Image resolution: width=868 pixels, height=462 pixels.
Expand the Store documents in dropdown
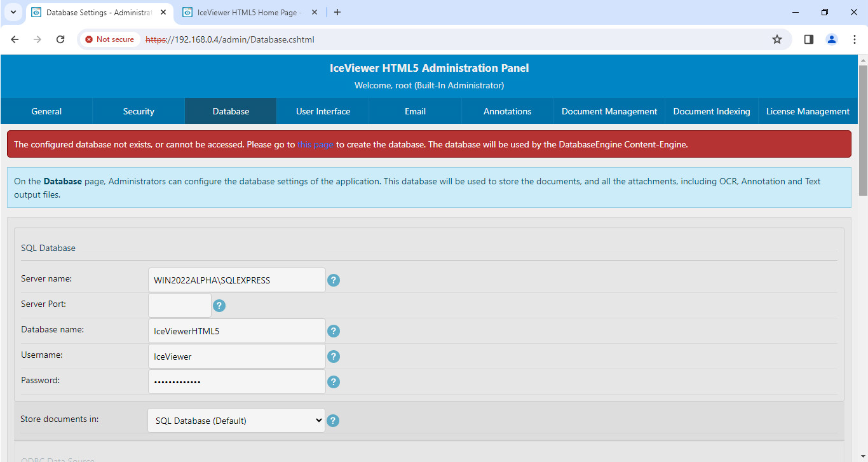[x=236, y=421]
